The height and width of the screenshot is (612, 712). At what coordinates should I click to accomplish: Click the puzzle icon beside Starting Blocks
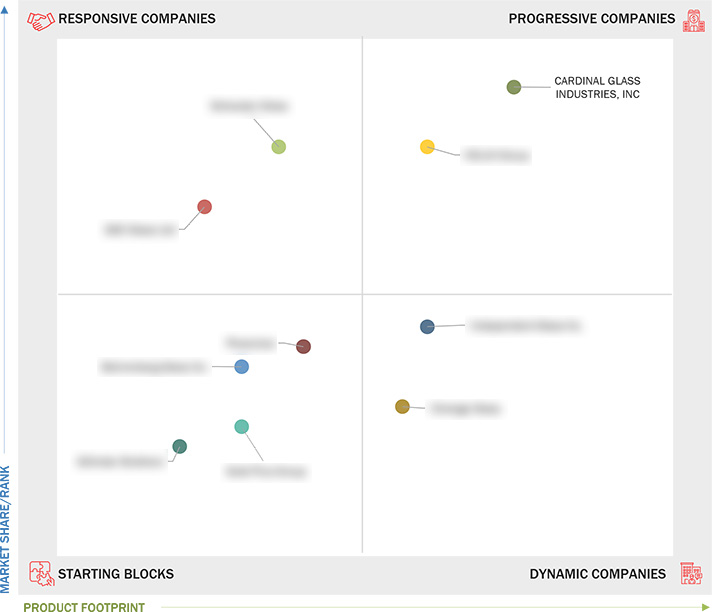(42, 573)
